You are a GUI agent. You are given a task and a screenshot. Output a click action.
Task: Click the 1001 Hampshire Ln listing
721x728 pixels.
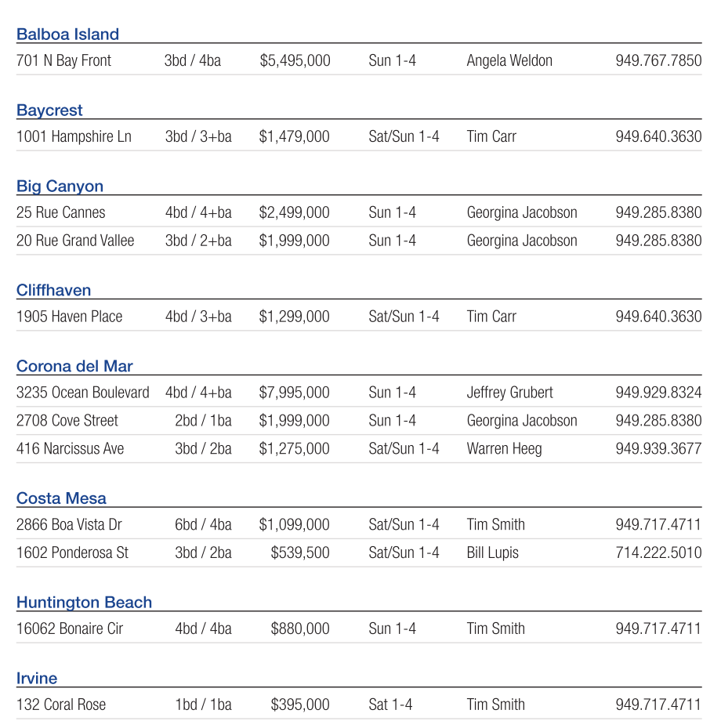pyautogui.click(x=74, y=137)
